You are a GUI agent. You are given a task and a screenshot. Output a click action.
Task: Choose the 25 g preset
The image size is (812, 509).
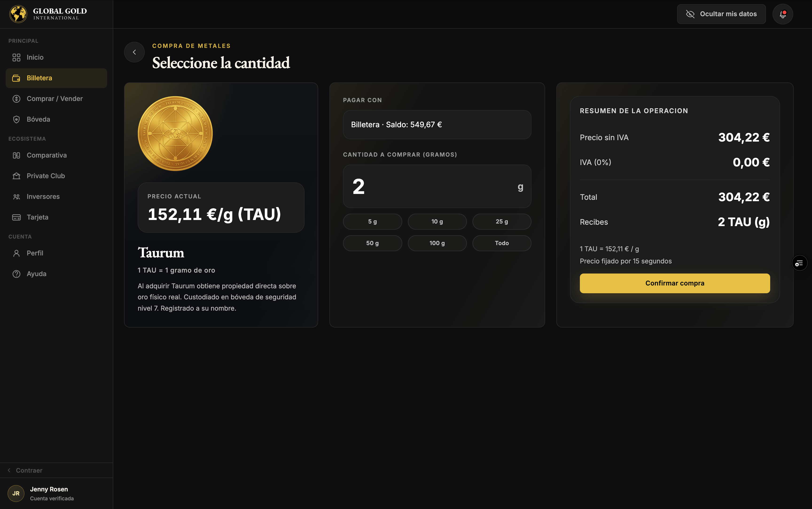[x=502, y=221]
